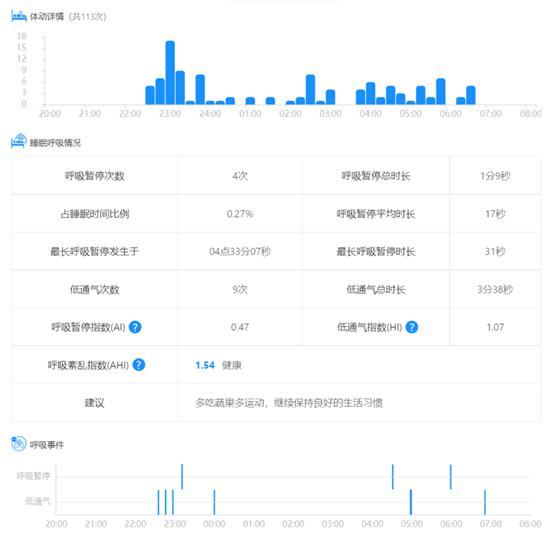
Task: Click the bed icon next to 体动详情
Action: 19,16
